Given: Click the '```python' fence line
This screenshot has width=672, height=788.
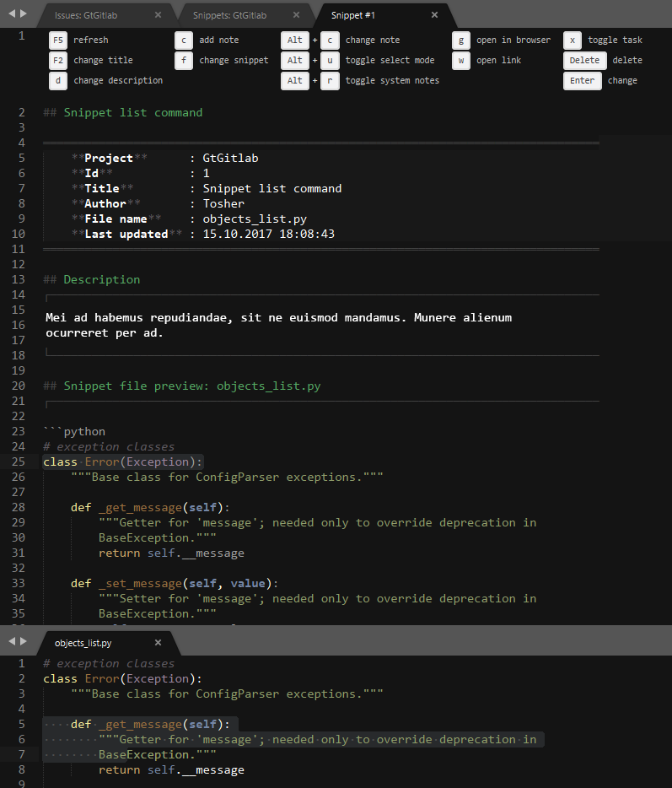Looking at the screenshot, I should 74,432.
